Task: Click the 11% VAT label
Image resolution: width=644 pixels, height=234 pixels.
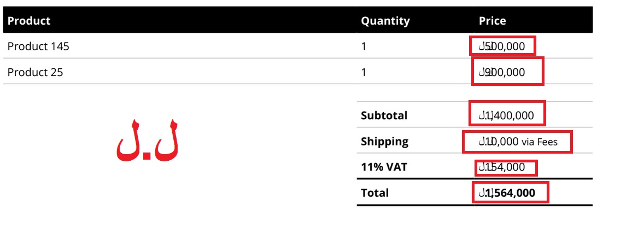Action: (x=384, y=167)
